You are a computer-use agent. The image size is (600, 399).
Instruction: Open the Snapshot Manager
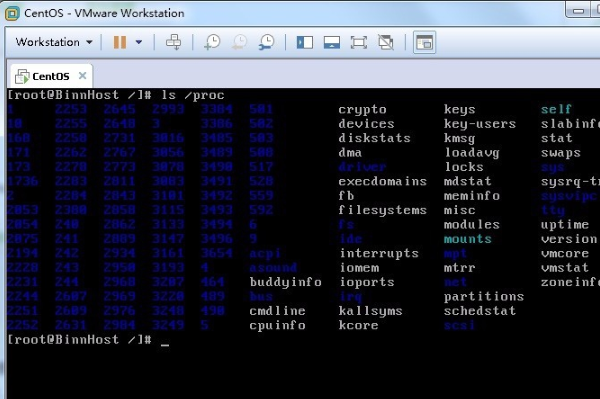266,42
